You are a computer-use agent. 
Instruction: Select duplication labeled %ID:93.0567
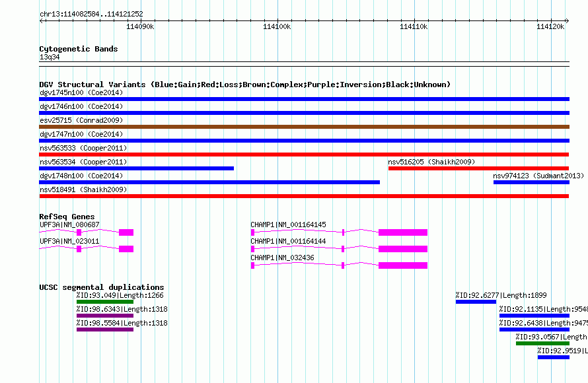(x=552, y=337)
